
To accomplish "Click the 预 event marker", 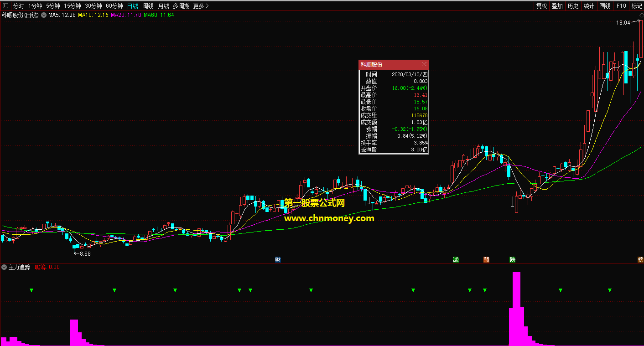I will [487, 260].
